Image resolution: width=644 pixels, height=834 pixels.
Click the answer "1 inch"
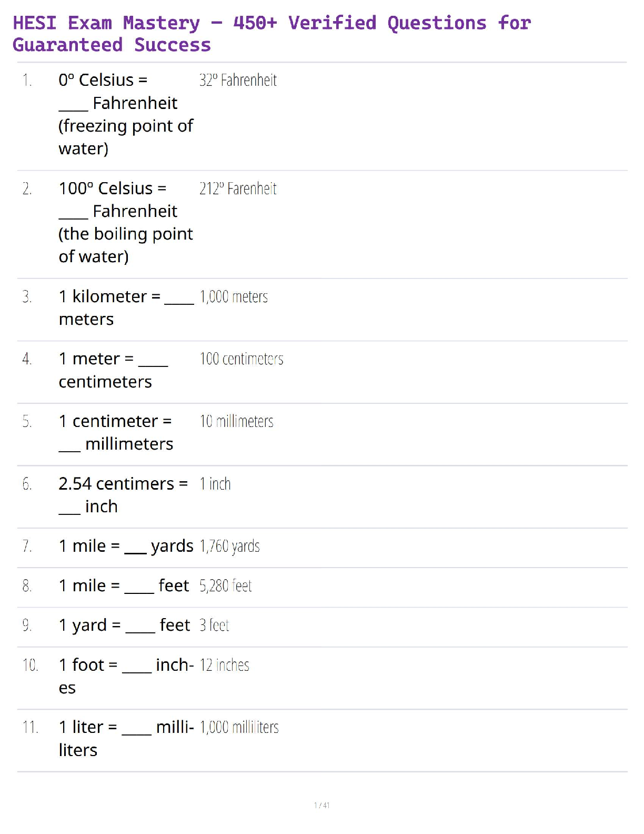215,484
